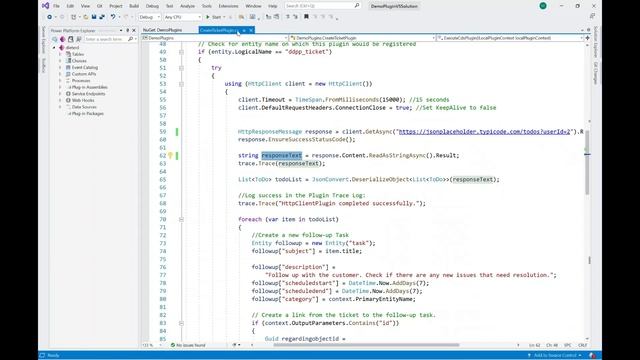
Task: Click the bookmark toolbar icon
Action: click(x=306, y=17)
